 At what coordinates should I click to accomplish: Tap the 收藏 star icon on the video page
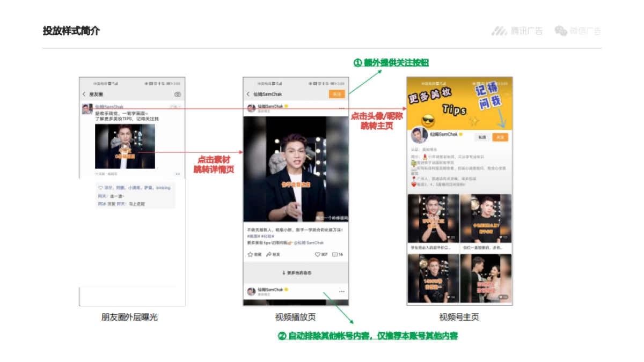[x=250, y=254]
